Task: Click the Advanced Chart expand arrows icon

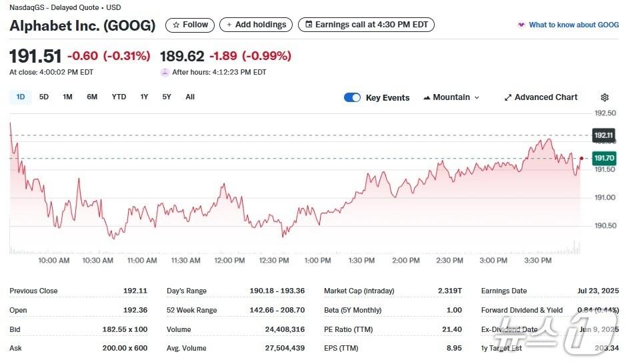Action: [x=508, y=97]
